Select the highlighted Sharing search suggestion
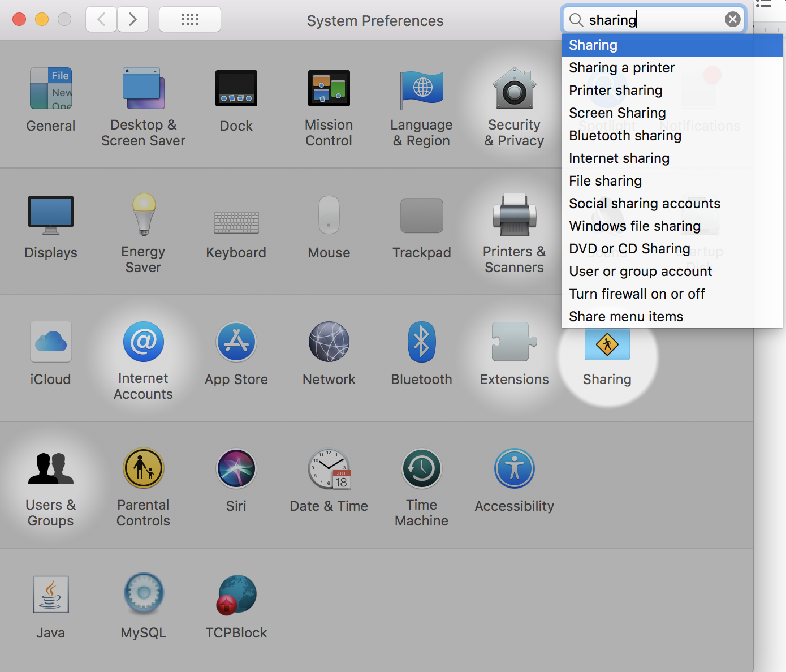 point(672,45)
